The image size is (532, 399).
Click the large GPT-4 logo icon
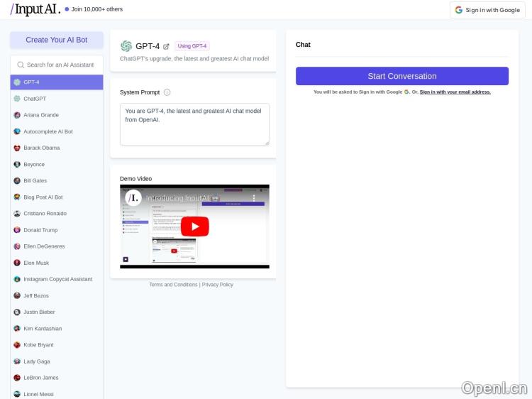pyautogui.click(x=126, y=46)
